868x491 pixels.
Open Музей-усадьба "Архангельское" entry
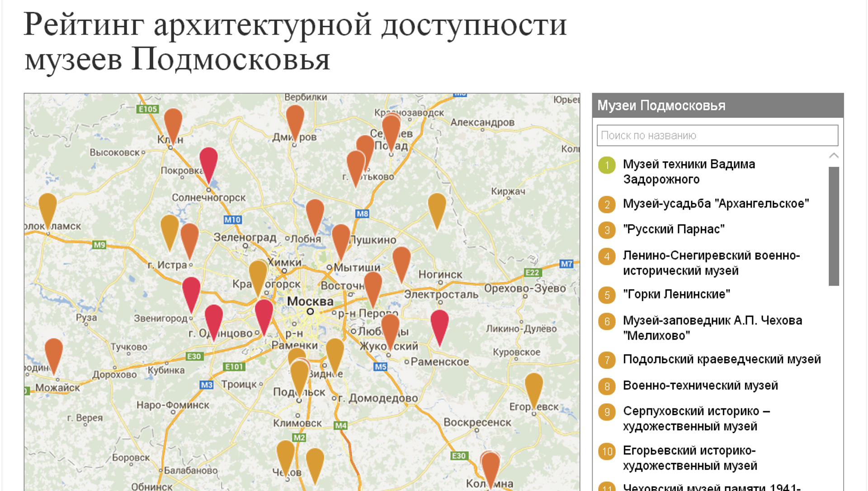tap(716, 204)
